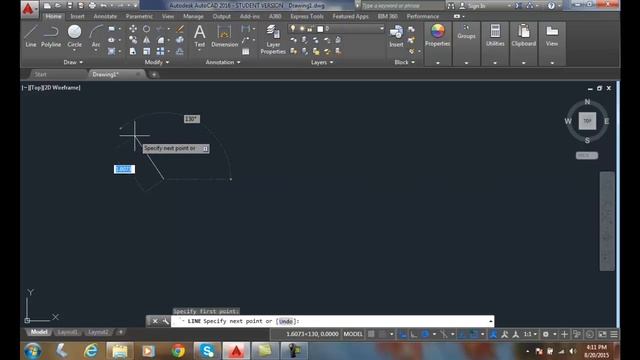
Task: Select the Polyline tool
Action: 51,36
